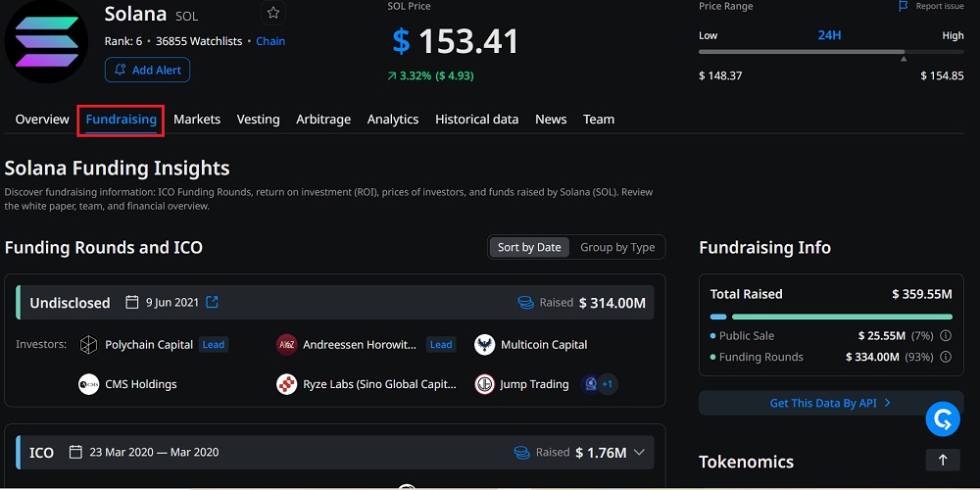
Task: Show Public Sale info tooltip icon
Action: [946, 335]
